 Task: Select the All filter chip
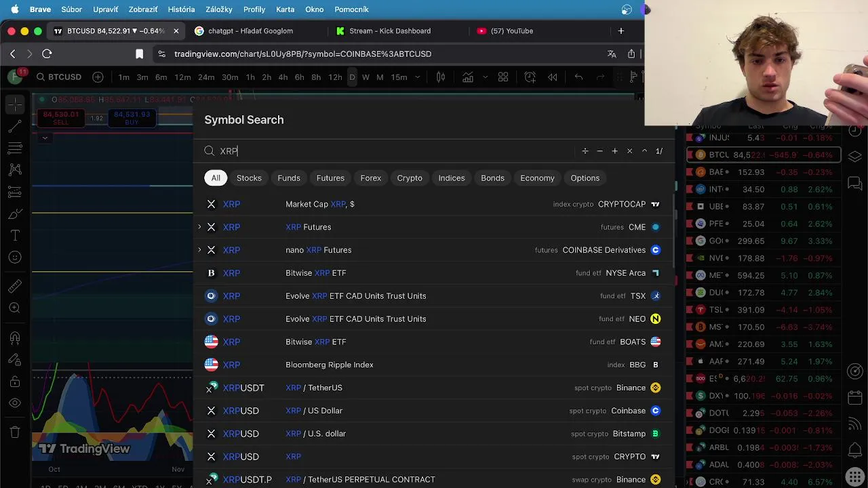pos(216,178)
